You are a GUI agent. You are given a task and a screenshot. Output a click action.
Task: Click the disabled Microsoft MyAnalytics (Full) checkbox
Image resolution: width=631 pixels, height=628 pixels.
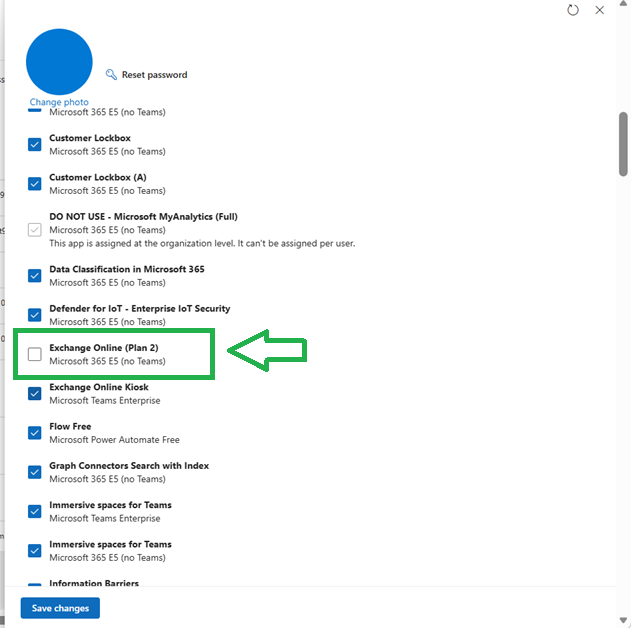pyautogui.click(x=35, y=230)
